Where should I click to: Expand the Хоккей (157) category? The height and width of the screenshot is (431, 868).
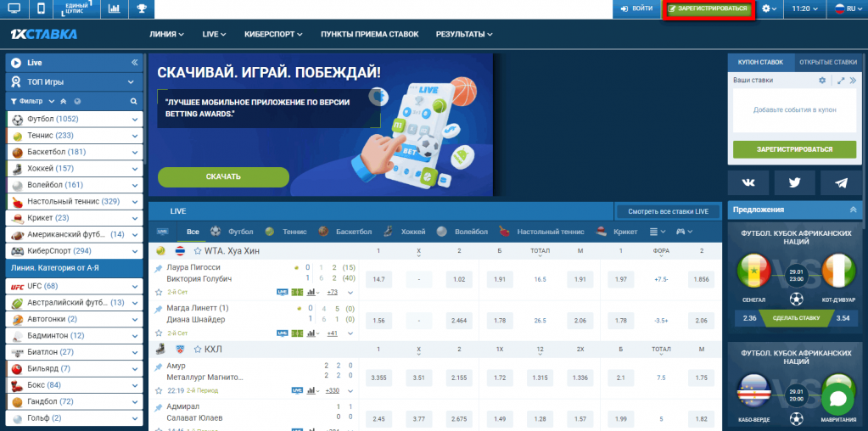click(x=135, y=168)
